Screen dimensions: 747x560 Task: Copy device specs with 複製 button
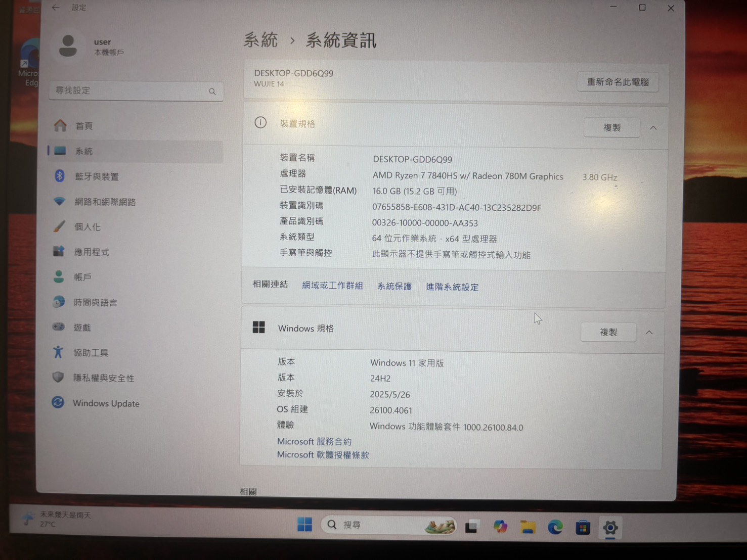(x=611, y=127)
